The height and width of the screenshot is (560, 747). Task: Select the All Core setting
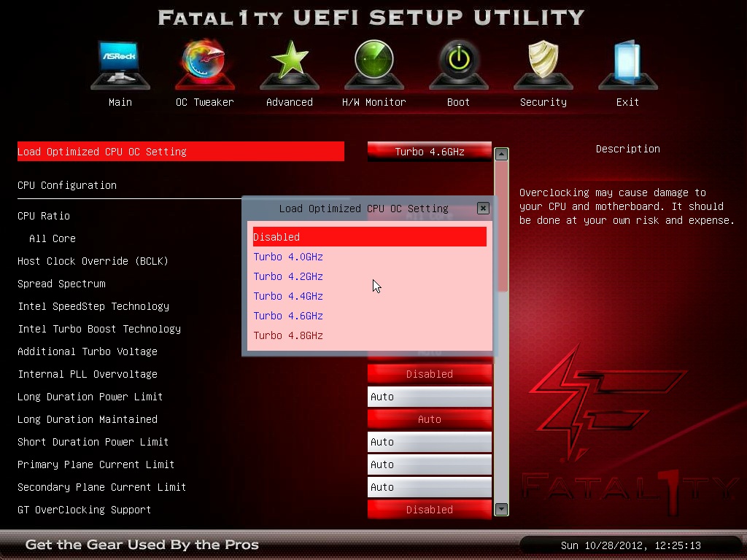[53, 238]
